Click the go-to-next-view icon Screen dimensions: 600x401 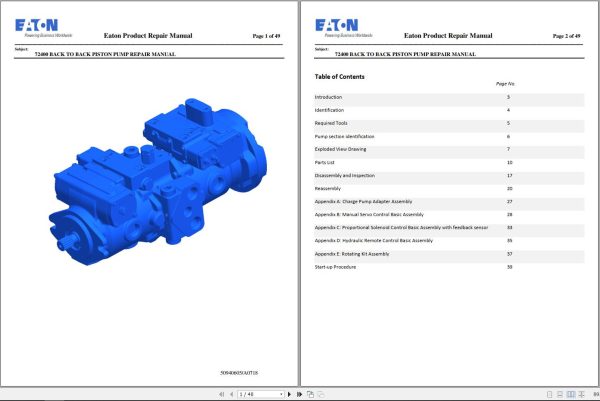pyautogui.click(x=321, y=394)
